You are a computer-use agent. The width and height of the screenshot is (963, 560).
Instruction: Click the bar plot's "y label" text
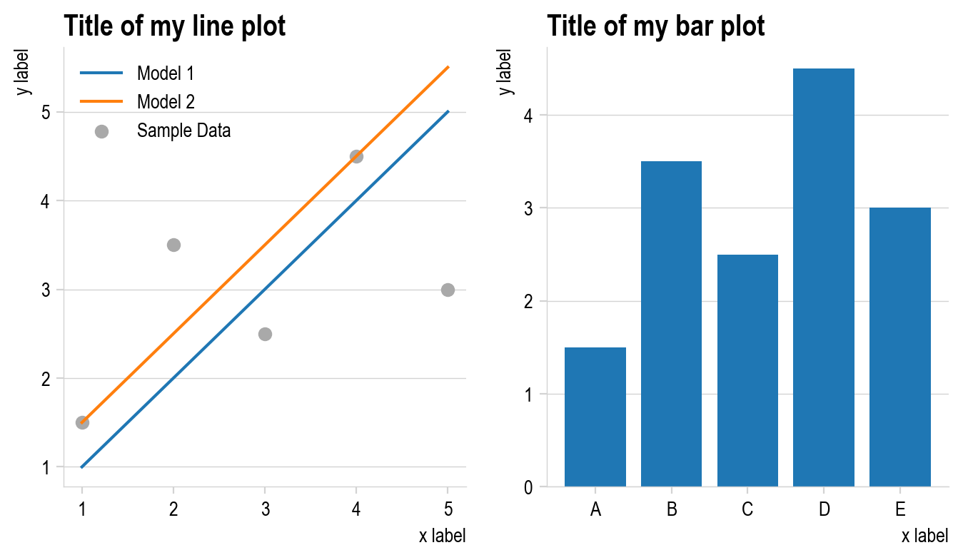[x=505, y=71]
